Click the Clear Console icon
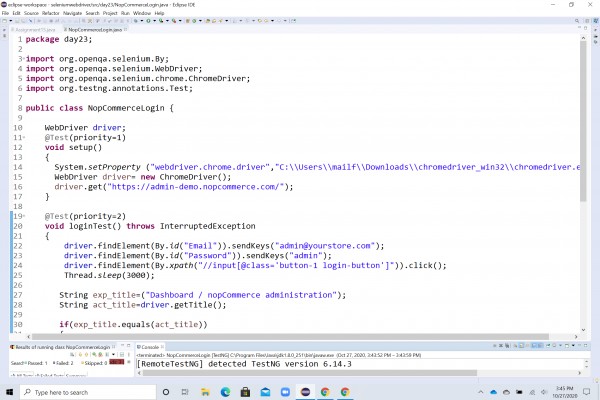 tap(515, 346)
